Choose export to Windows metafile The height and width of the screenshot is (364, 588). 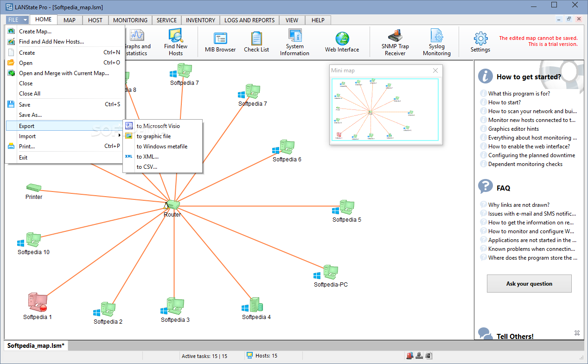point(162,147)
